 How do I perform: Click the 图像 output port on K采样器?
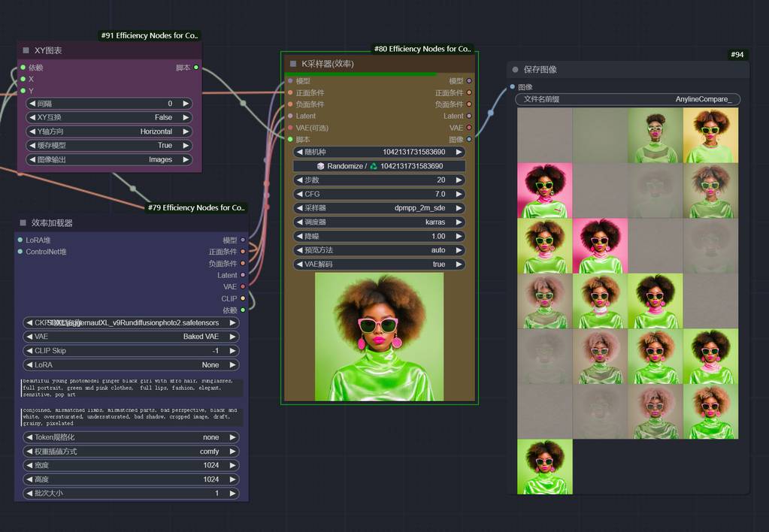click(x=469, y=139)
